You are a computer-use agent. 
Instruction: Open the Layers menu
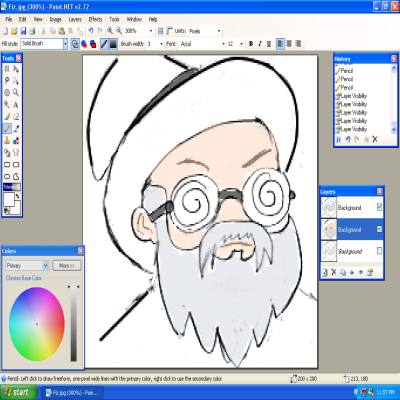coord(75,19)
